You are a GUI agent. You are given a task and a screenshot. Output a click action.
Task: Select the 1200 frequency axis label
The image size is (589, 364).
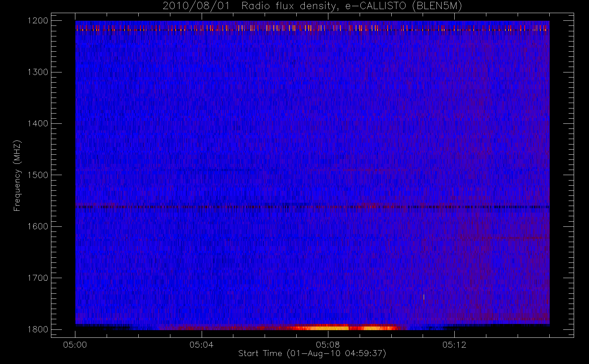pyautogui.click(x=38, y=21)
